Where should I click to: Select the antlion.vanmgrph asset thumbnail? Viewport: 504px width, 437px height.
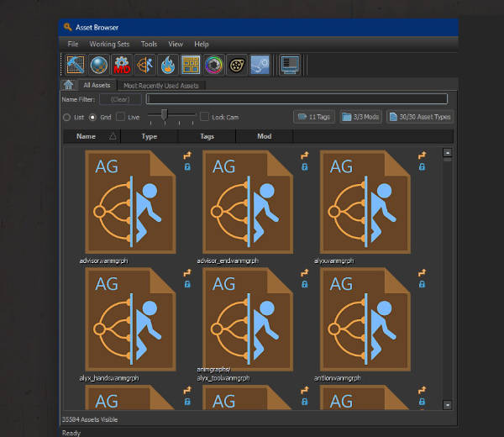[365, 319]
